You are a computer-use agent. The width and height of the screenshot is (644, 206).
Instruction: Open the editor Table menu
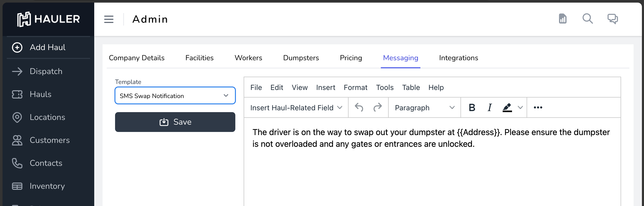(411, 87)
